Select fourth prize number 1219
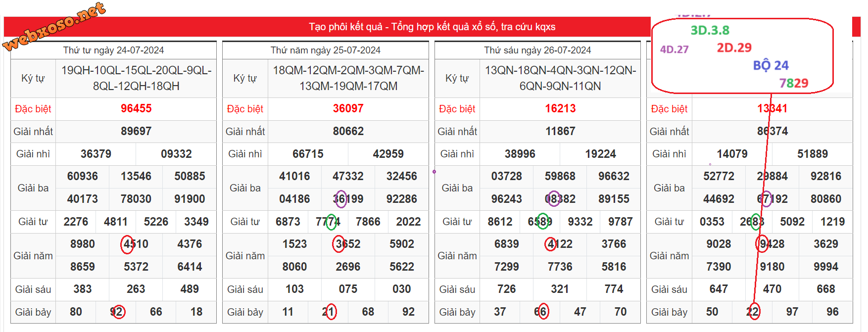868x332 pixels. [x=832, y=222]
